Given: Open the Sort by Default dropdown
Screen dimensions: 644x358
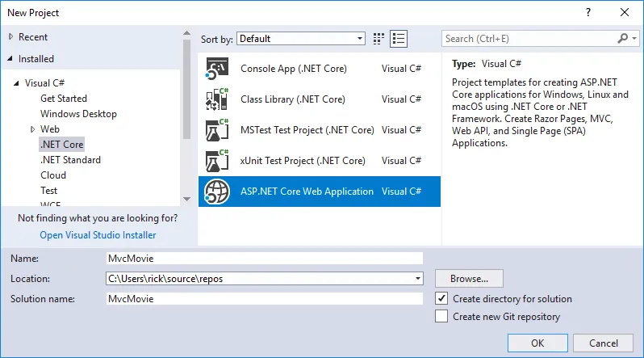Looking at the screenshot, I should coord(301,39).
